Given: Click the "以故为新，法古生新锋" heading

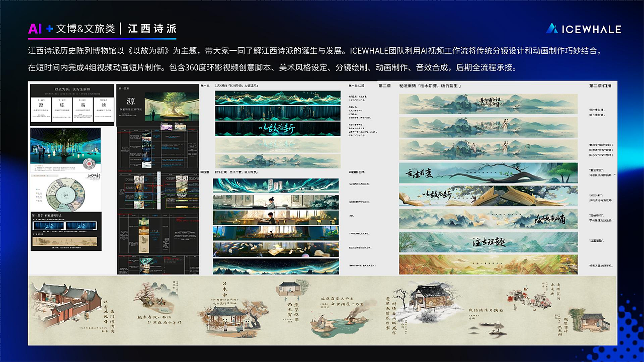Looking at the screenshot, I should click(73, 89).
